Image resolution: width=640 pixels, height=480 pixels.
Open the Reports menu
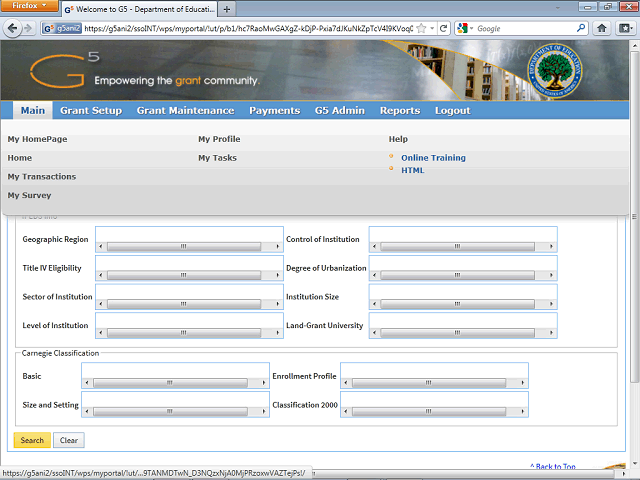400,111
